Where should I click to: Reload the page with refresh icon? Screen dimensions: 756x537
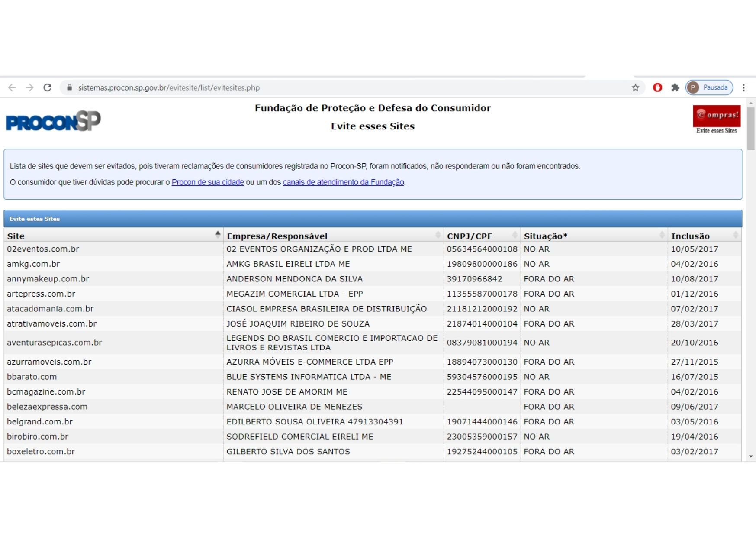coord(47,87)
